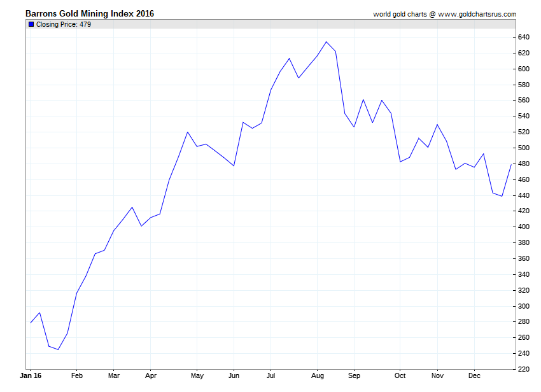The width and height of the screenshot is (541, 392).
Task: Click the 220 y-axis value
Action: [x=523, y=369]
